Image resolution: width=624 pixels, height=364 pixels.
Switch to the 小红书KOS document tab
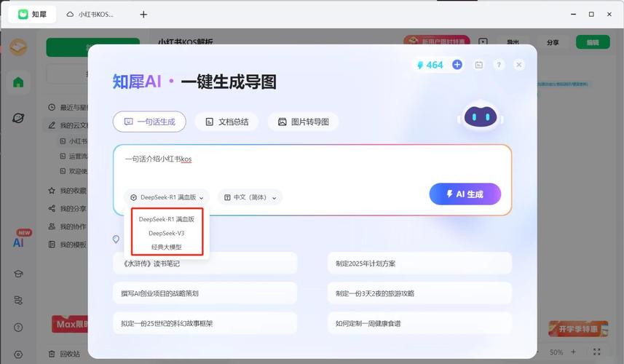pos(91,15)
